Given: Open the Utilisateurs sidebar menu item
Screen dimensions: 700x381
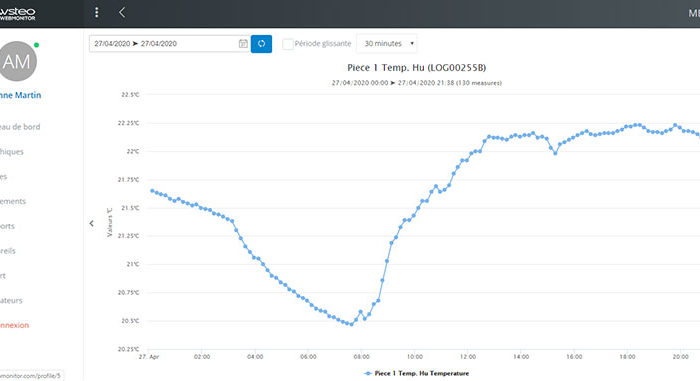Looking at the screenshot, I should coord(11,301).
